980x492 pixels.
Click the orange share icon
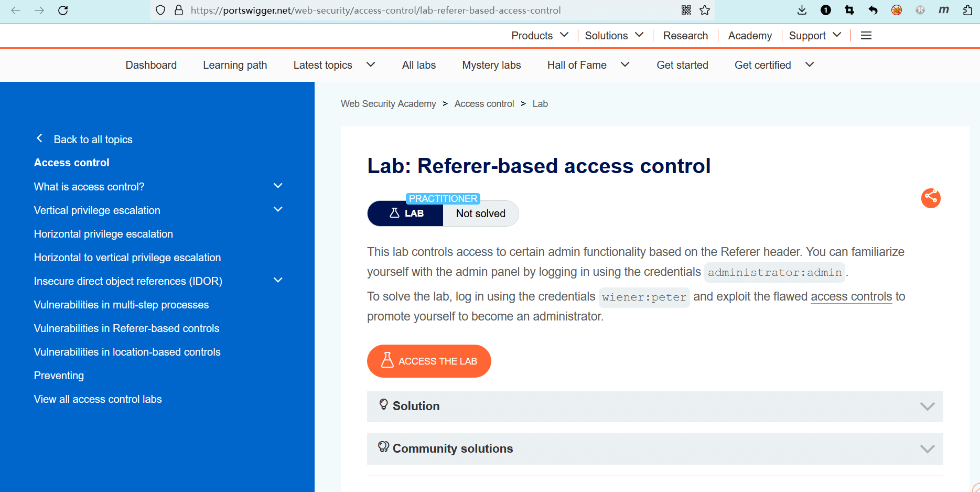[931, 198]
